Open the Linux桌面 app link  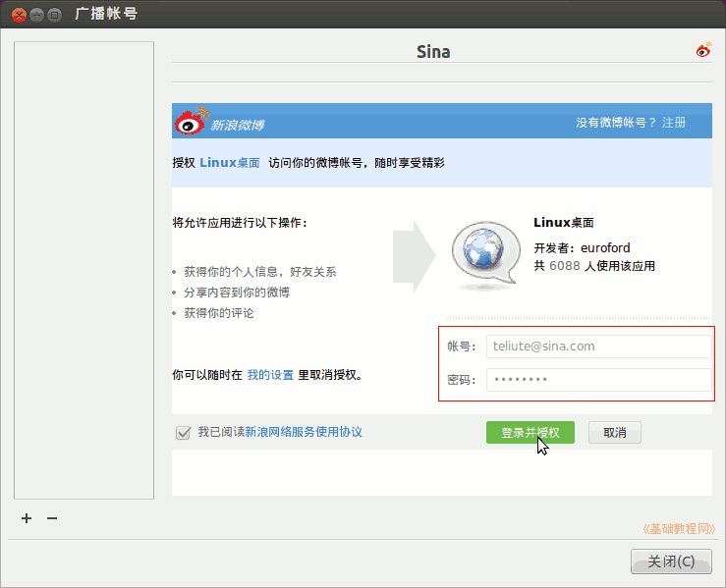pyautogui.click(x=230, y=163)
